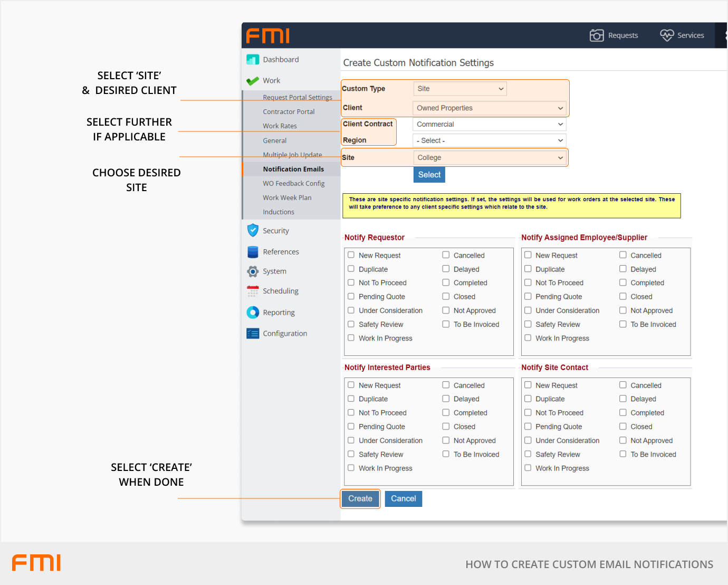Check Completed under Notify Assigned Employee/Supplier
Image resolution: width=728 pixels, height=585 pixels.
(623, 282)
